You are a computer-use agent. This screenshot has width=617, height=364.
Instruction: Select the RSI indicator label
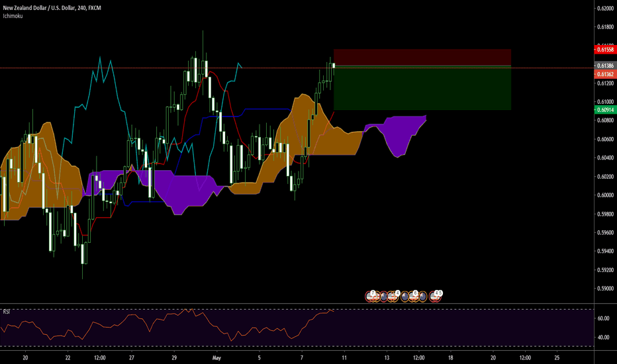pos(7,312)
